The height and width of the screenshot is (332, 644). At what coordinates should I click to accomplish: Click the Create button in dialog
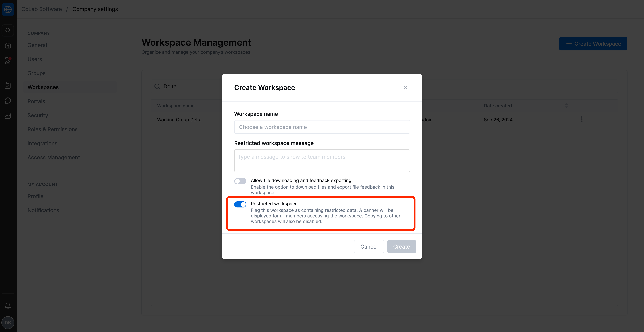click(x=401, y=247)
